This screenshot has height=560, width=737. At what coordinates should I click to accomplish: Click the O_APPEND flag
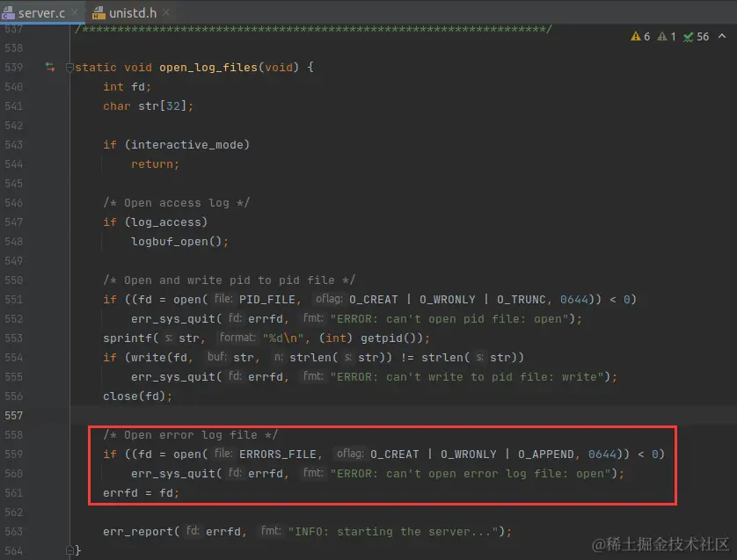pos(546,455)
